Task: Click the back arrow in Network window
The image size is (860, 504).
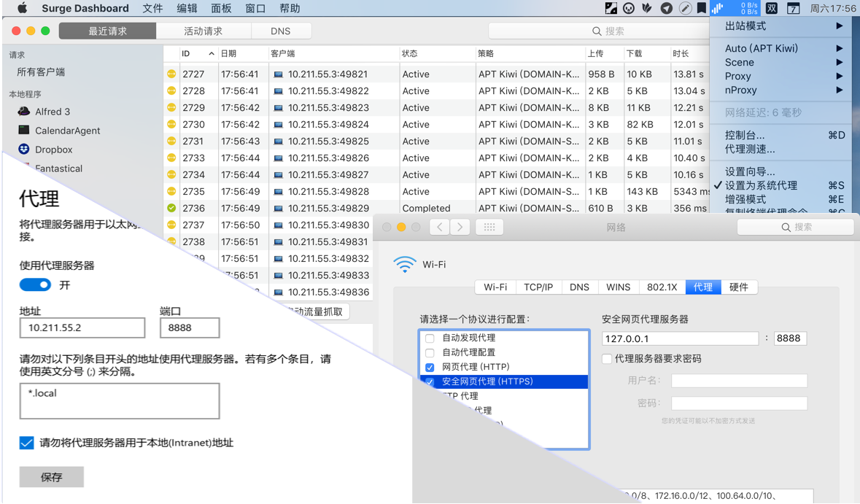Action: pyautogui.click(x=439, y=227)
